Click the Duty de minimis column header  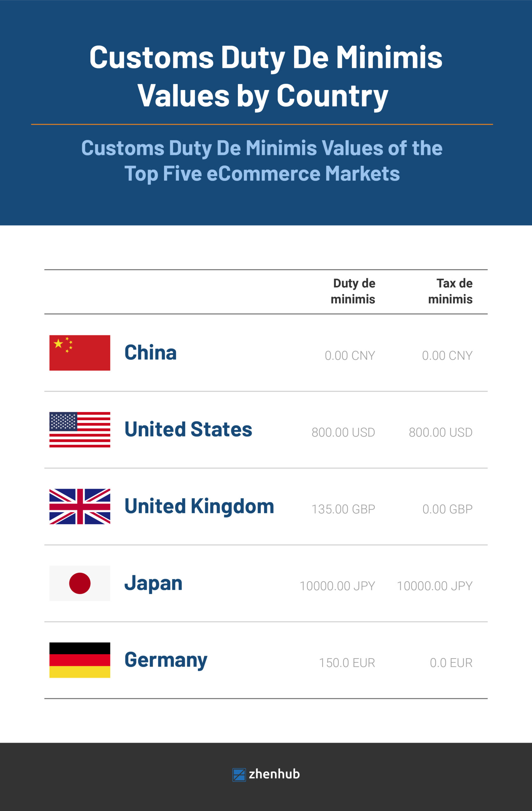(x=353, y=291)
